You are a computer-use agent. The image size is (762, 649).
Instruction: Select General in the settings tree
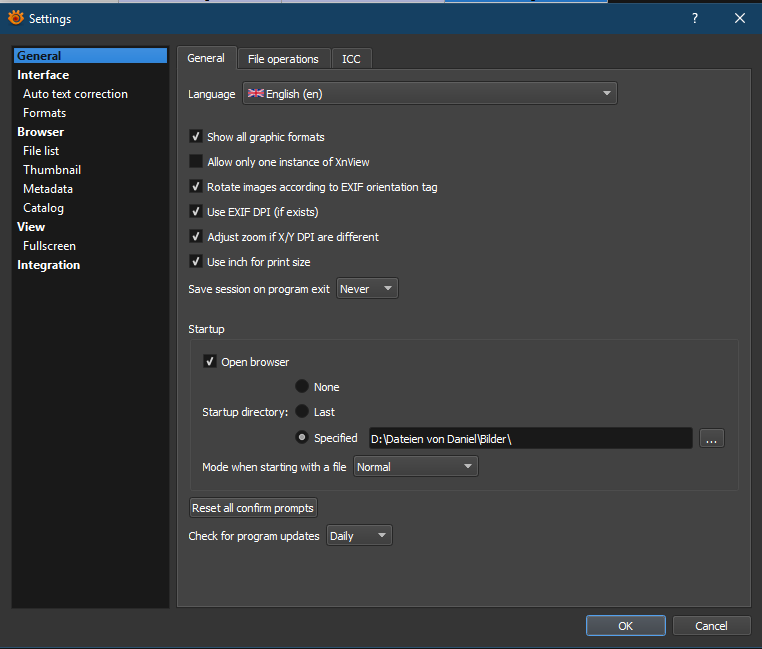[x=90, y=55]
